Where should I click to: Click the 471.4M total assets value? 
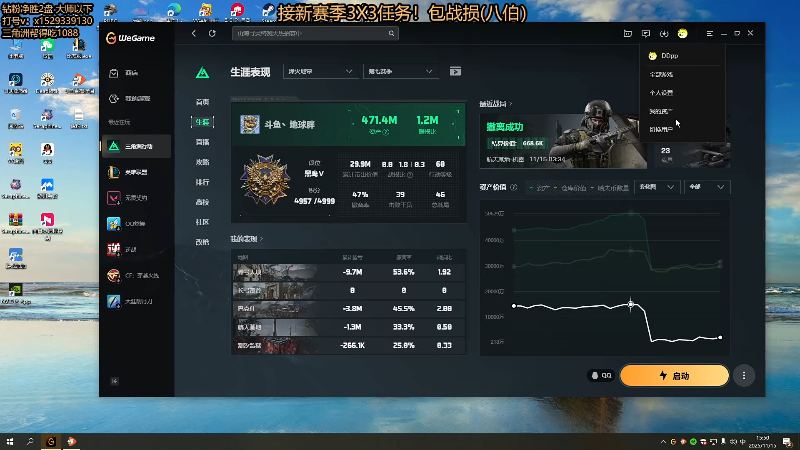(379, 120)
